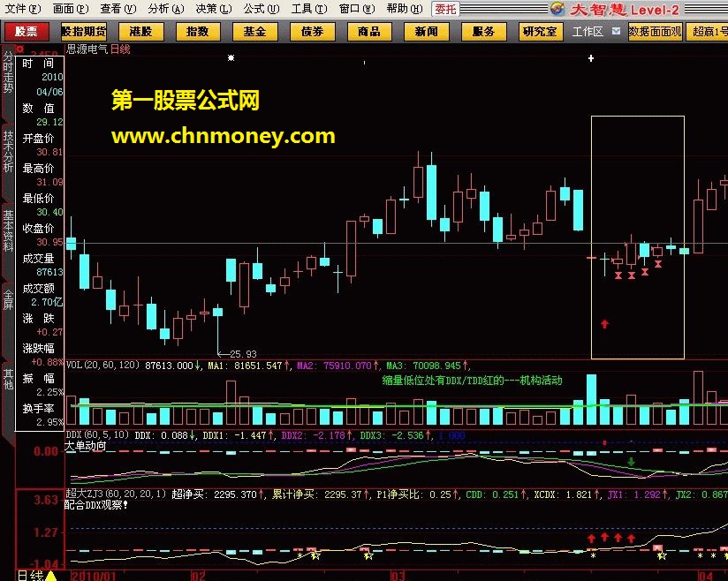Click the 03 month label on date axis

click(398, 576)
